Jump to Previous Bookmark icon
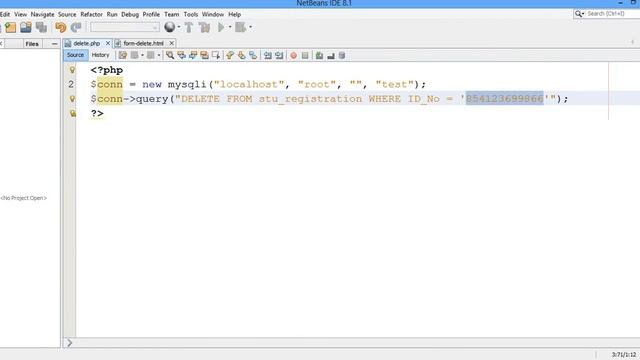640x360 pixels. point(230,55)
